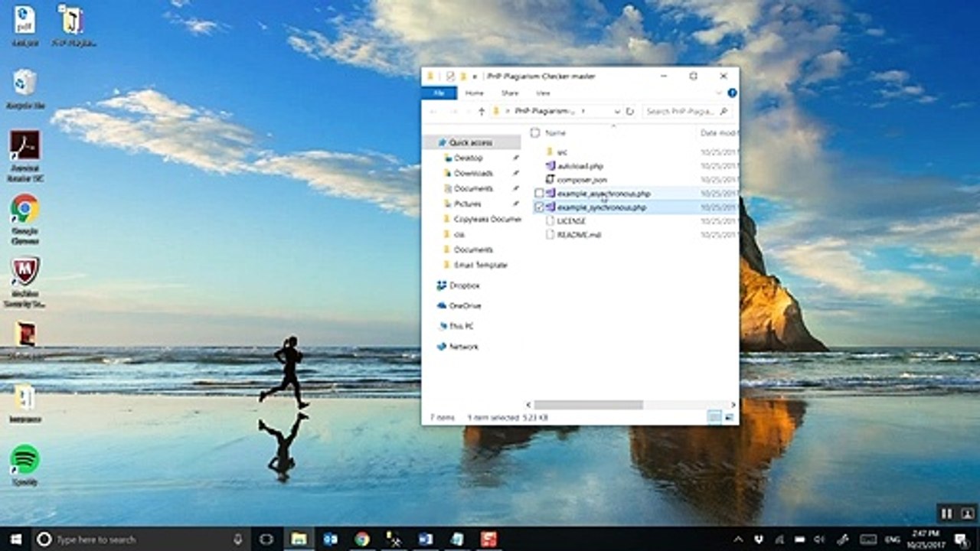The image size is (980, 551).
Task: Show hidden system tray icons
Action: click(x=739, y=540)
